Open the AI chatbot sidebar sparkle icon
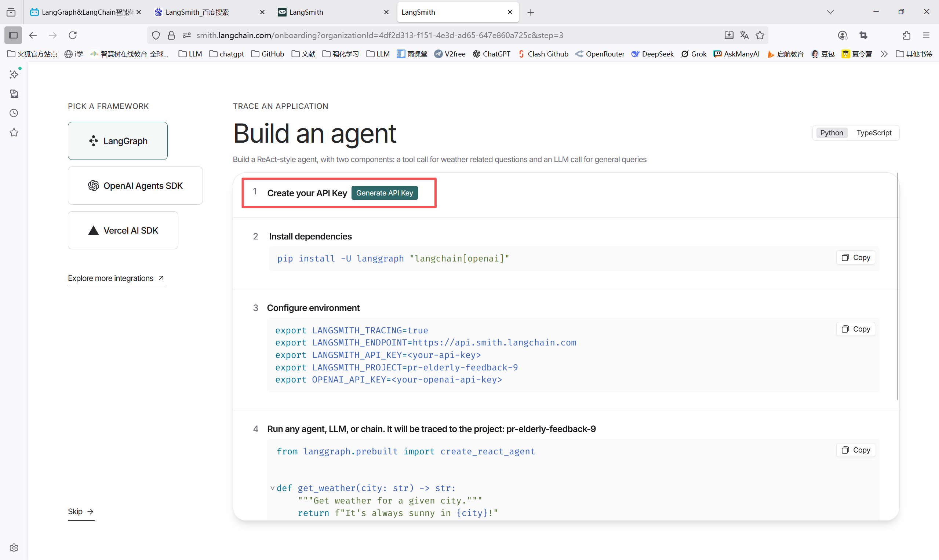 (x=14, y=74)
